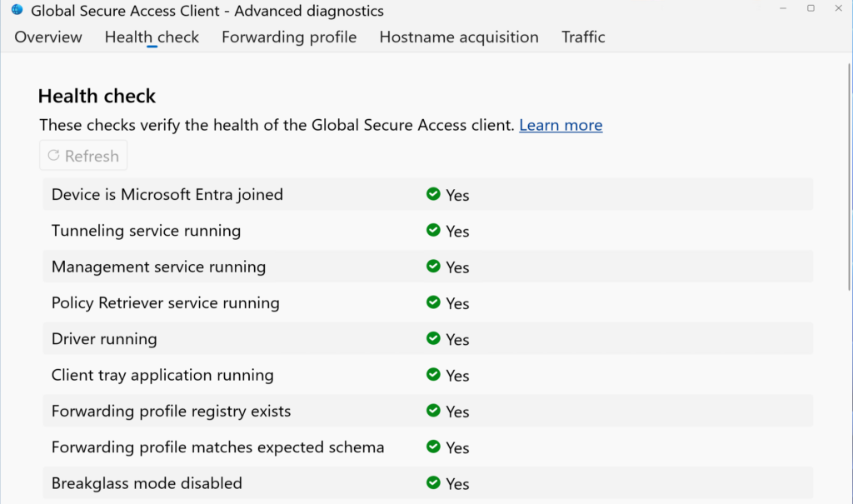Viewport: 853px width, 504px height.
Task: Click the Device is Microsoft Entra joined row
Action: 250,194
